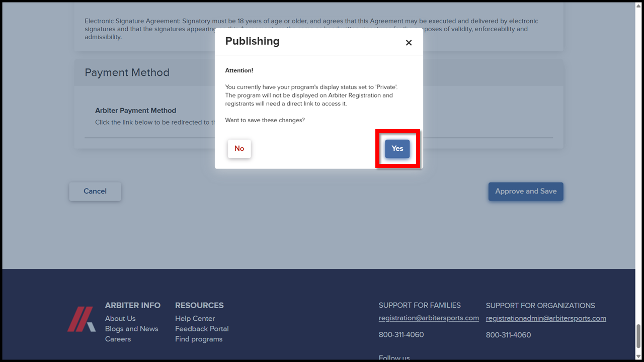Image resolution: width=644 pixels, height=362 pixels.
Task: Email registration@arbitersports.com for family support
Action: pos(429,318)
